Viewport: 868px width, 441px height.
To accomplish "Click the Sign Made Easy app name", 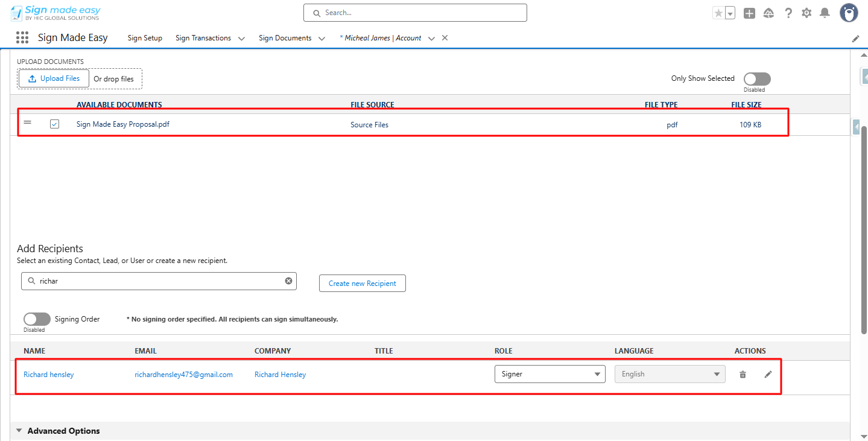I will pyautogui.click(x=73, y=38).
